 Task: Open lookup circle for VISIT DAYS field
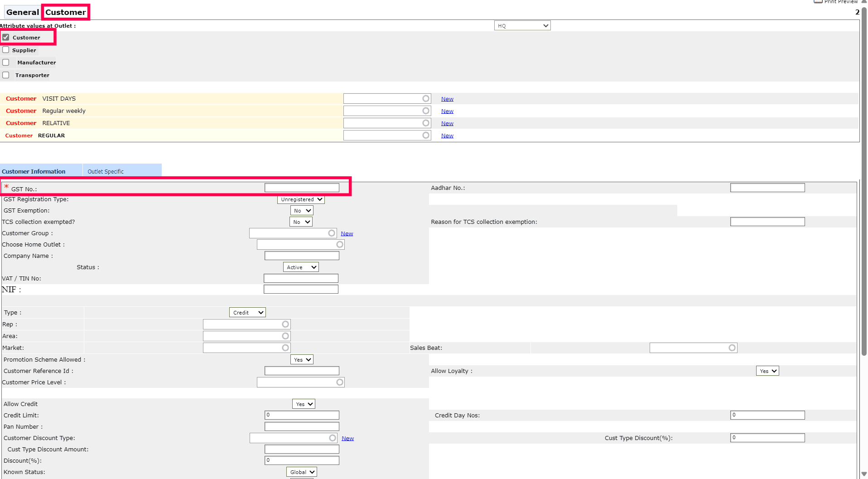[426, 98]
